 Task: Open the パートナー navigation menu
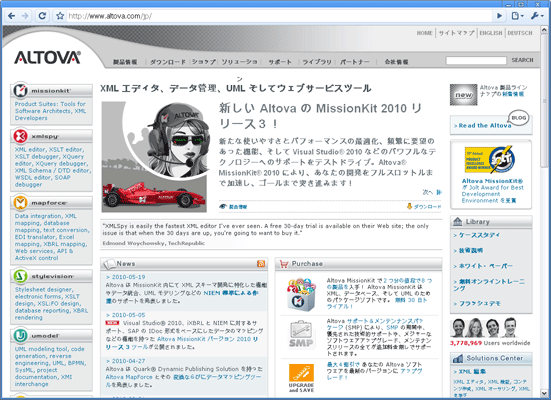(355, 62)
